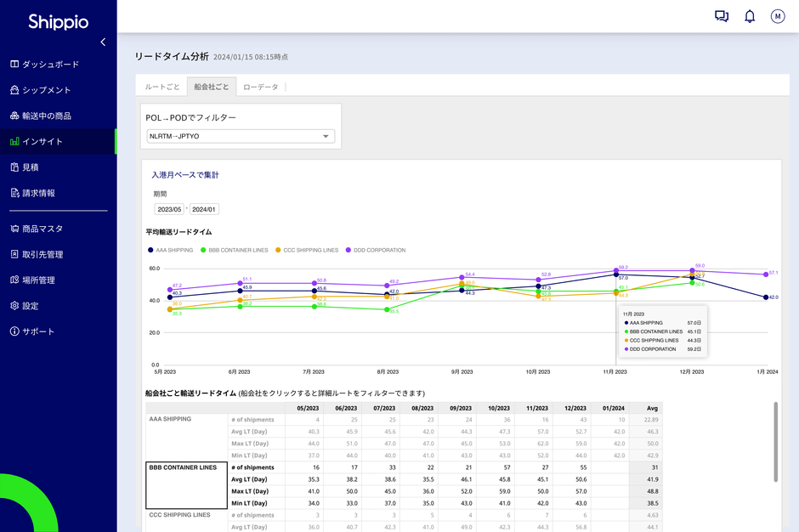799x532 pixels.
Task: Click the 見積 quotation icon in sidebar
Action: [14, 167]
